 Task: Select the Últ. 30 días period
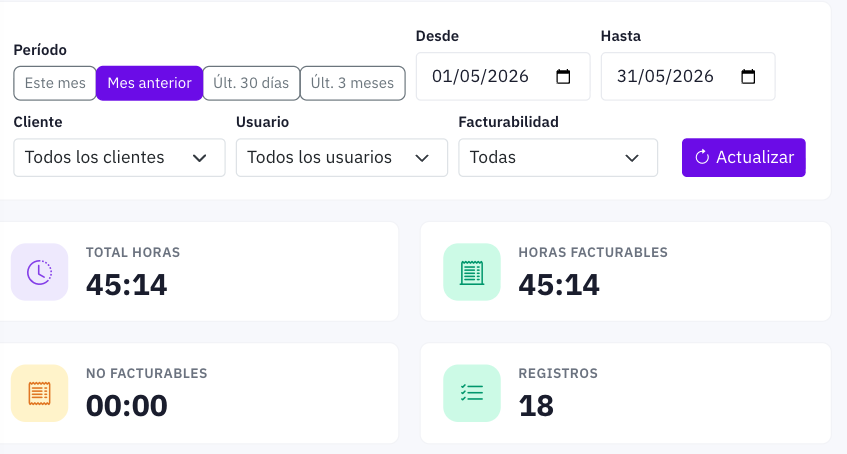(251, 83)
